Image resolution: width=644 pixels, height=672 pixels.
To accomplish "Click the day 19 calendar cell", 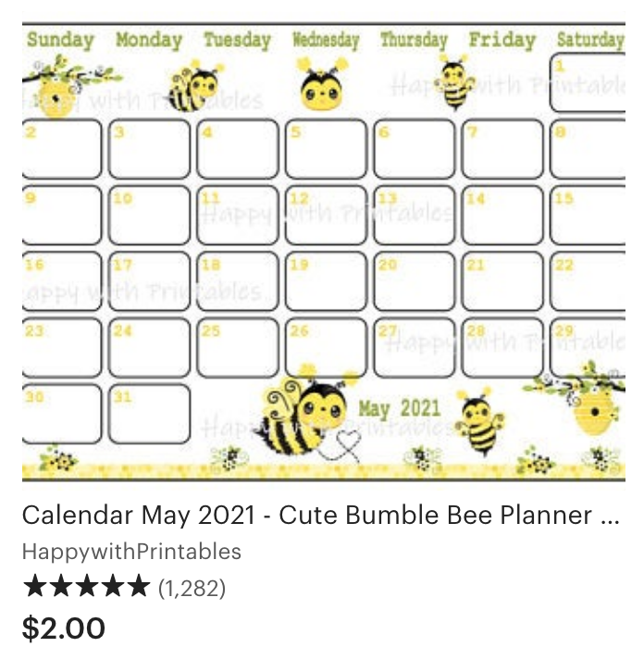I will (325, 281).
